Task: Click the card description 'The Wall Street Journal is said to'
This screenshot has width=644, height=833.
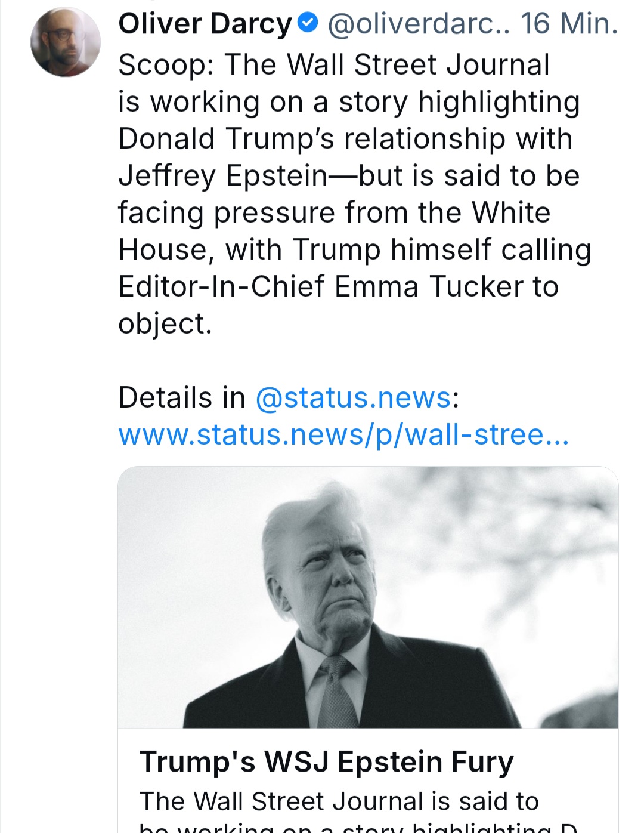Action: tap(339, 801)
